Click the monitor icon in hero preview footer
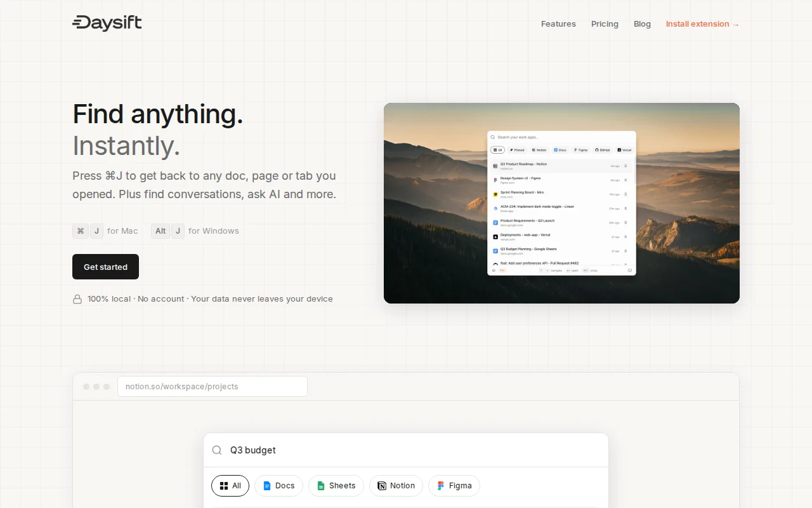This screenshot has height=508, width=812. pyautogui.click(x=630, y=271)
